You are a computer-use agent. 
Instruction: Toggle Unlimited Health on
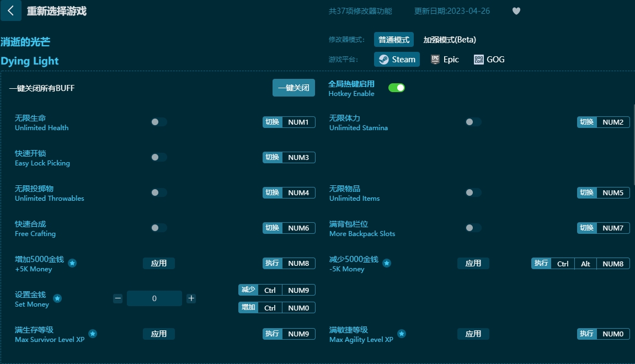159,122
